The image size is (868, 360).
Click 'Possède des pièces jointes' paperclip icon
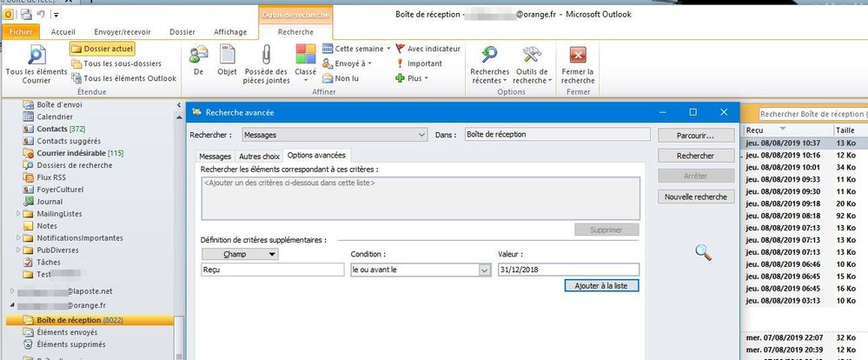tap(267, 55)
